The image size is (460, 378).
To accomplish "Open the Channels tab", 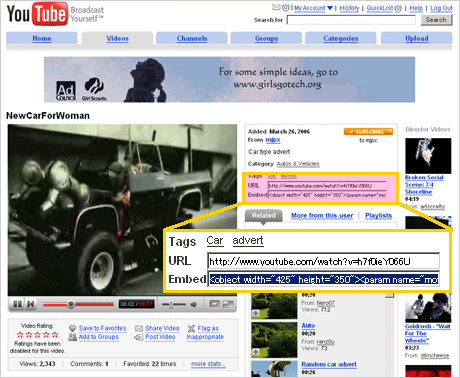I will tap(192, 38).
